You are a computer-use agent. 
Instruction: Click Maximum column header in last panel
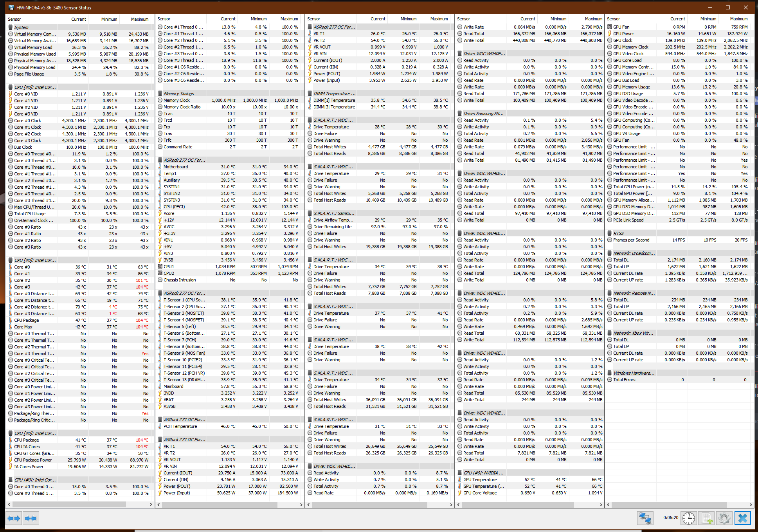738,19
